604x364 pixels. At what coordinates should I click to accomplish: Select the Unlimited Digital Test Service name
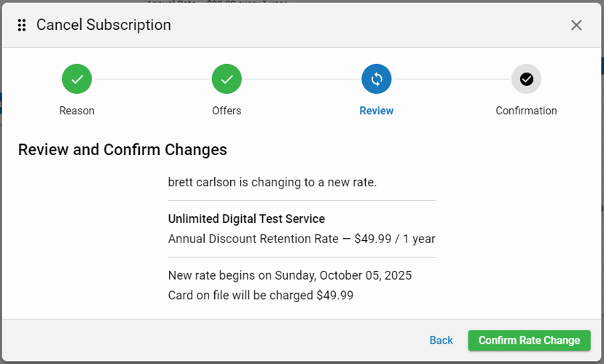pyautogui.click(x=246, y=218)
